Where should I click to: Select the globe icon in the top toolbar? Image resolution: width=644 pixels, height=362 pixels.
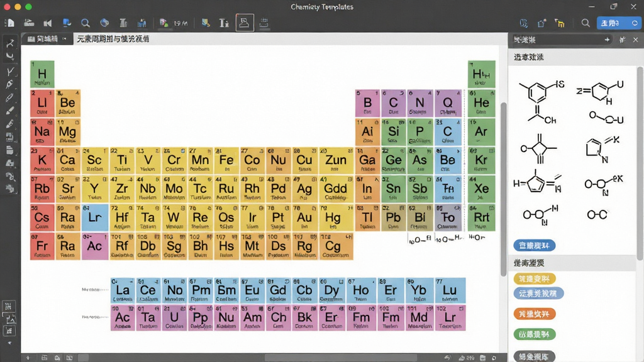click(x=104, y=23)
